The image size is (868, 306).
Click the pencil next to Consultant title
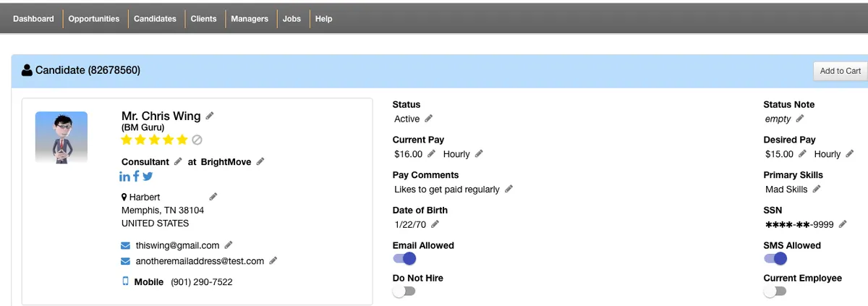click(x=178, y=161)
